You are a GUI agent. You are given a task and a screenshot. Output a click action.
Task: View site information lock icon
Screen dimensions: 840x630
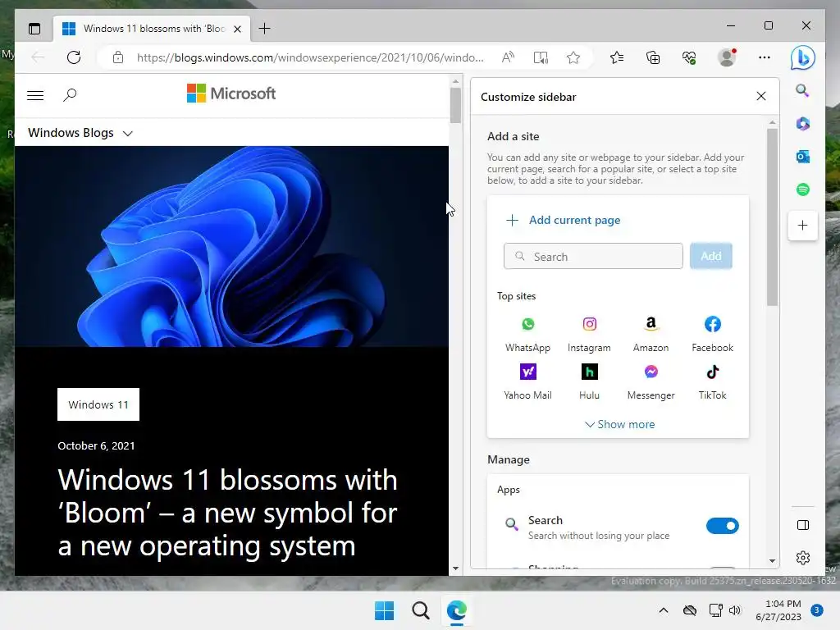click(x=118, y=57)
